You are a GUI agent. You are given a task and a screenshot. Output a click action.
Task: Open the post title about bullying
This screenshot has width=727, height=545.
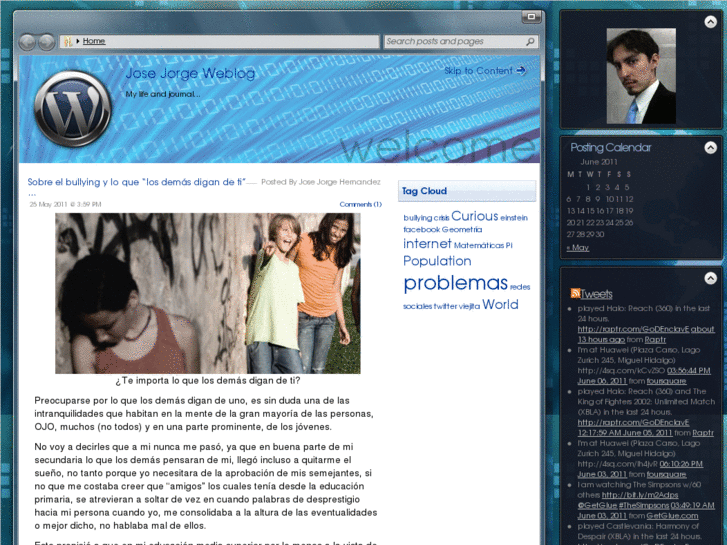click(x=136, y=182)
